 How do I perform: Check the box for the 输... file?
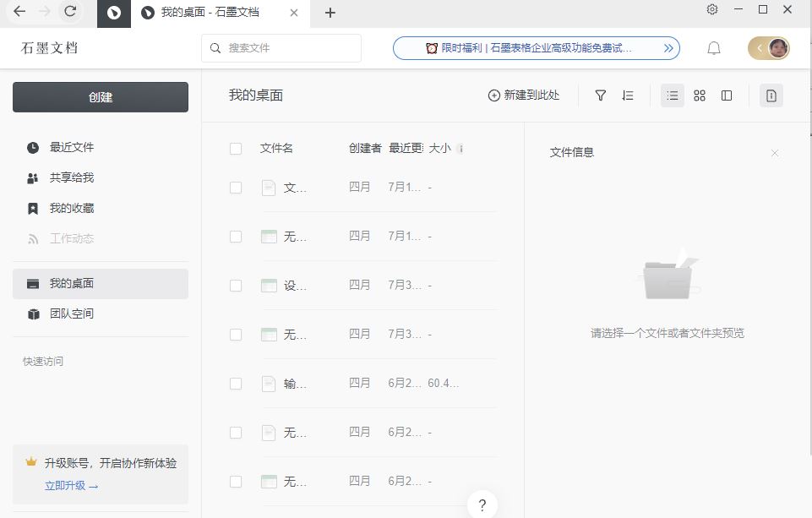coord(236,384)
